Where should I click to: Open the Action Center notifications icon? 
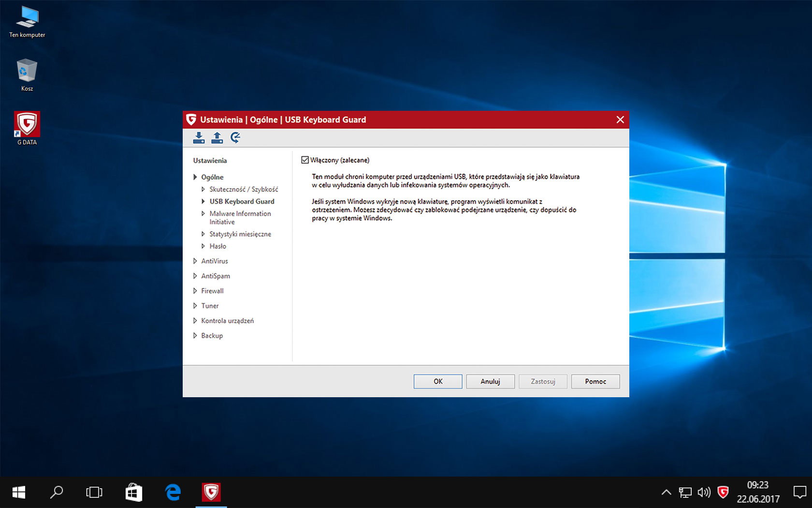pyautogui.click(x=800, y=493)
